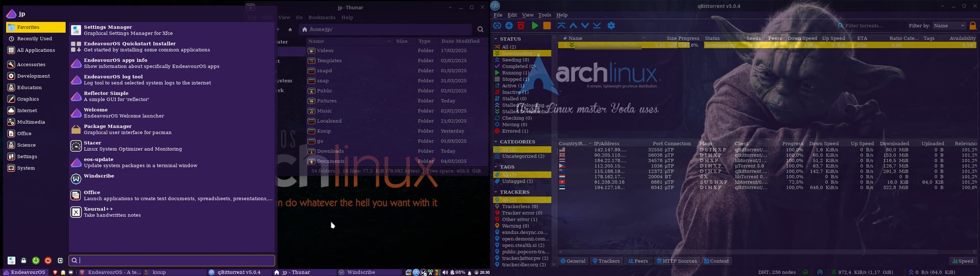
Task: Switch to the Trackers tab in qBittorrent
Action: (605, 261)
